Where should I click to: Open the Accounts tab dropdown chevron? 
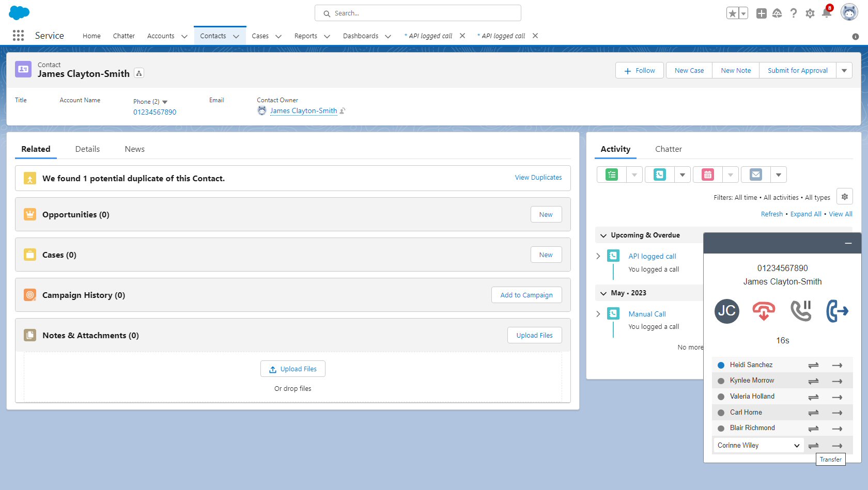184,36
